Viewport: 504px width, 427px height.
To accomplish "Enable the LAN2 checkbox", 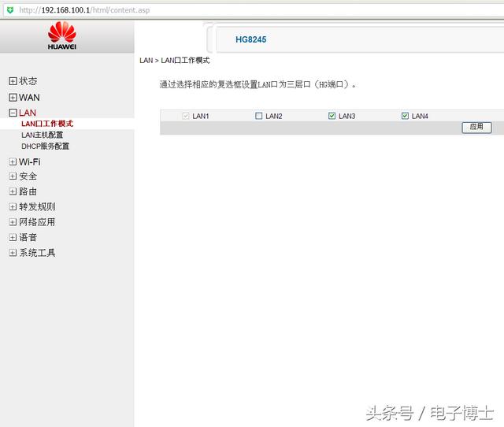I will click(x=259, y=116).
